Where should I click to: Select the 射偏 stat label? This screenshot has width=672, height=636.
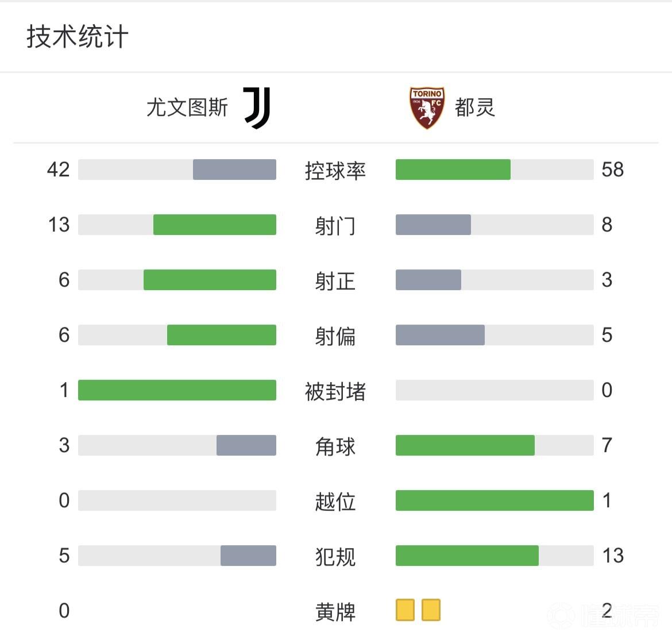point(335,336)
